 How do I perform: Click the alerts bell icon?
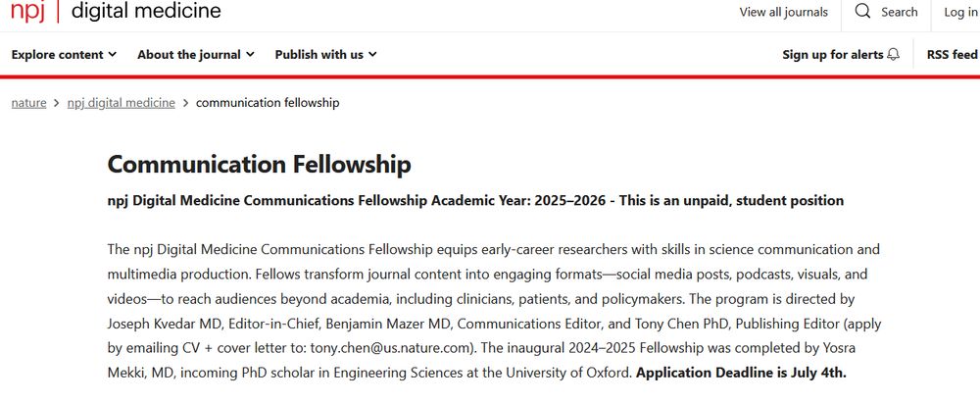[x=894, y=54]
